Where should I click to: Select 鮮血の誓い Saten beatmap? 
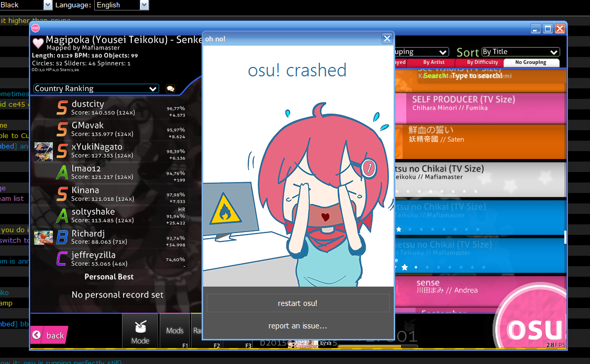click(480, 142)
